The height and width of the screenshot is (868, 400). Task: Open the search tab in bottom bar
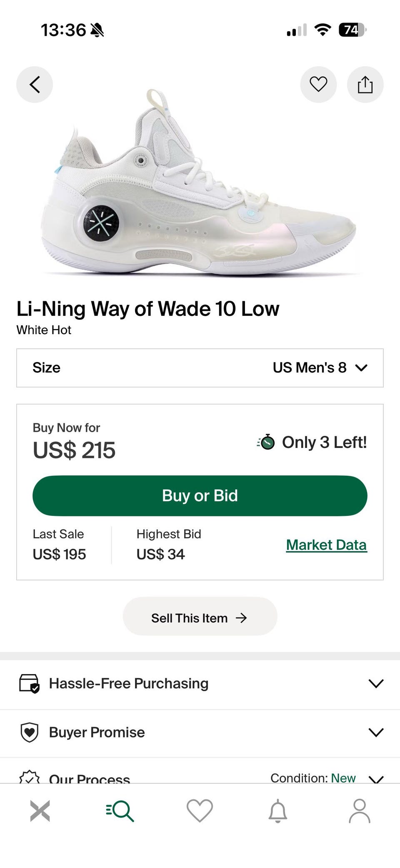[120, 811]
